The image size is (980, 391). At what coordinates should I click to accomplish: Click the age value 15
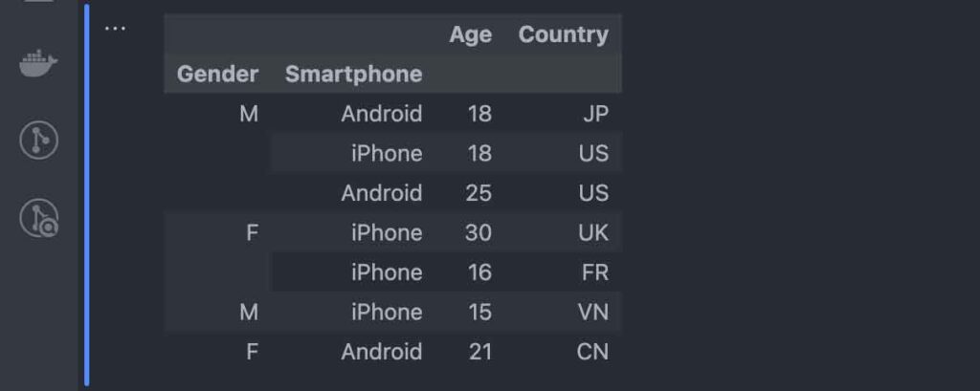[x=479, y=312]
